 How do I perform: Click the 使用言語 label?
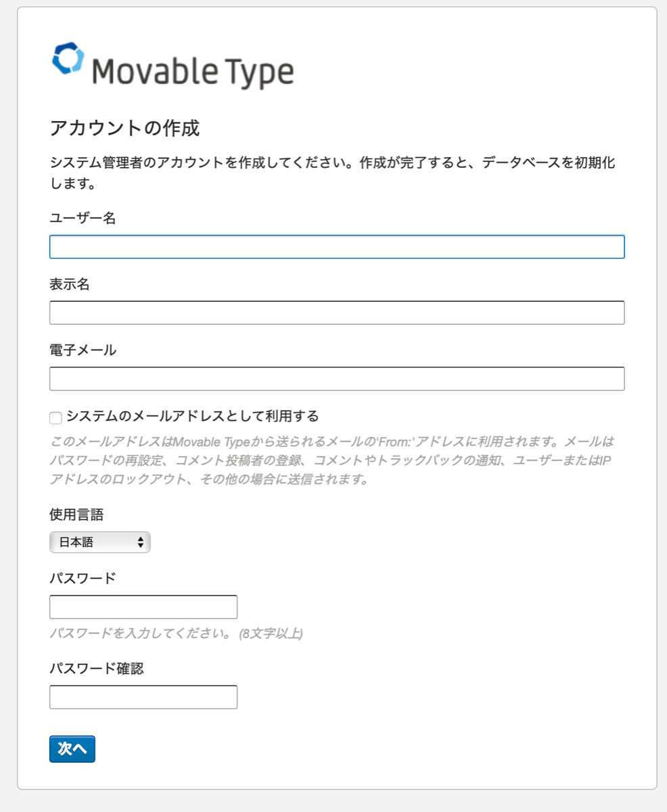pyautogui.click(x=76, y=514)
